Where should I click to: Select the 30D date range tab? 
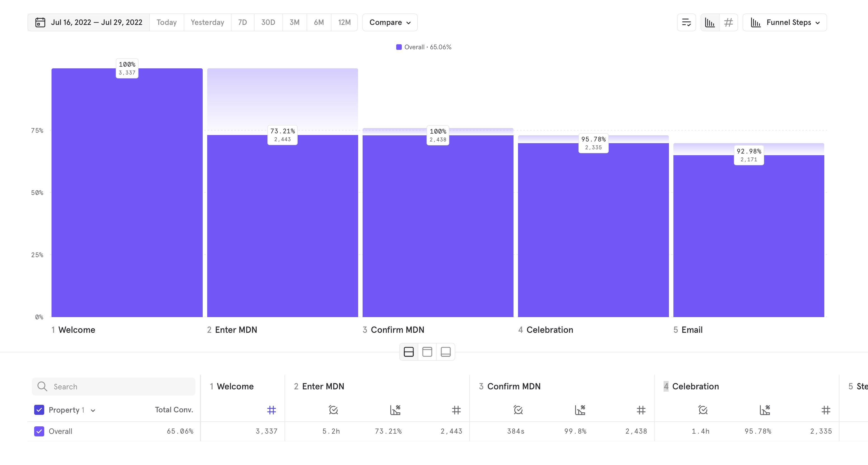[268, 22]
